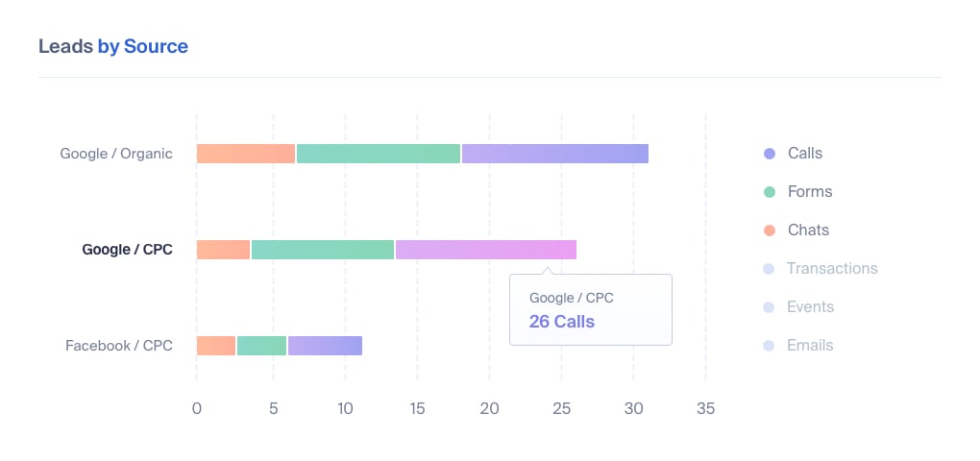Click the Google / Organic Calls bar segment
The width and height of the screenshot is (980, 461).
[555, 154]
